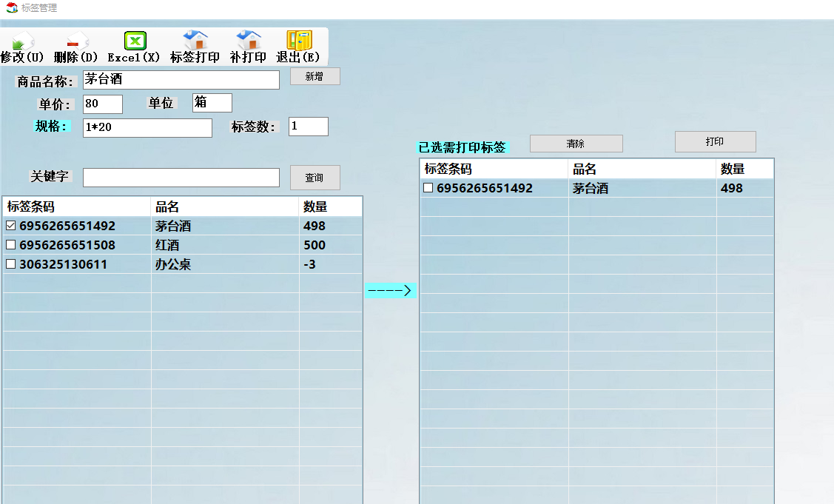Click the 品名 header in right table

pyautogui.click(x=642, y=169)
